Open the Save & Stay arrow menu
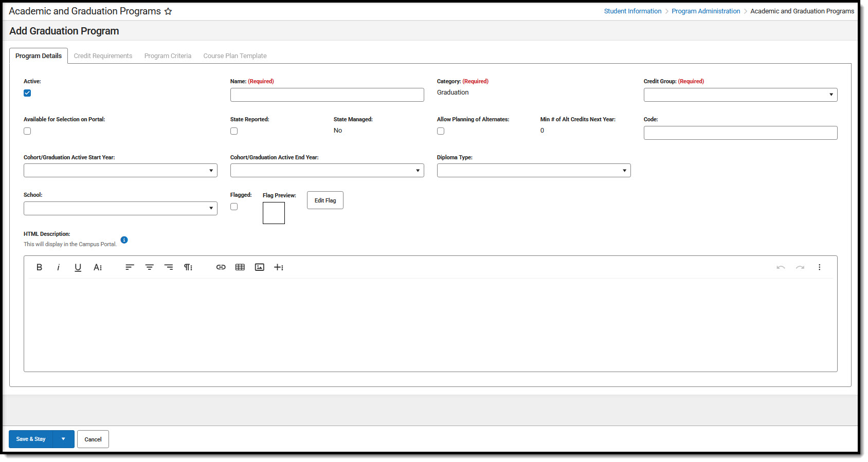Viewport: 868px width, 462px height. coord(64,439)
